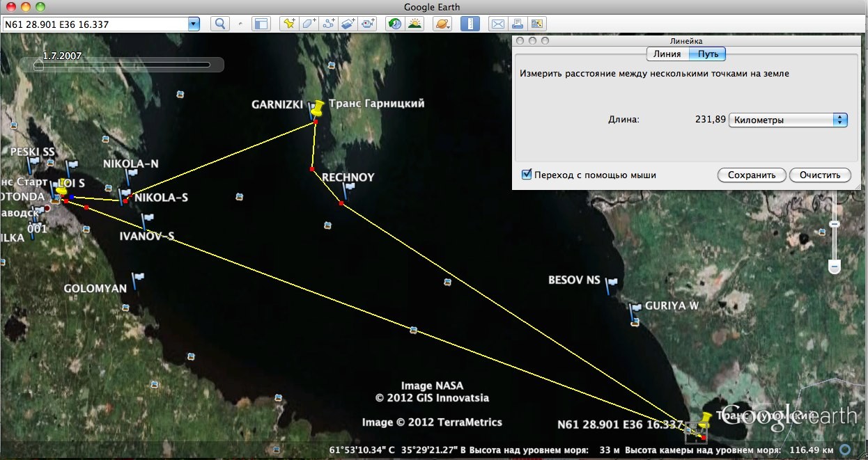Image resolution: width=868 pixels, height=460 pixels.
Task: Toggle sunlight across landscape icon
Action: (414, 24)
